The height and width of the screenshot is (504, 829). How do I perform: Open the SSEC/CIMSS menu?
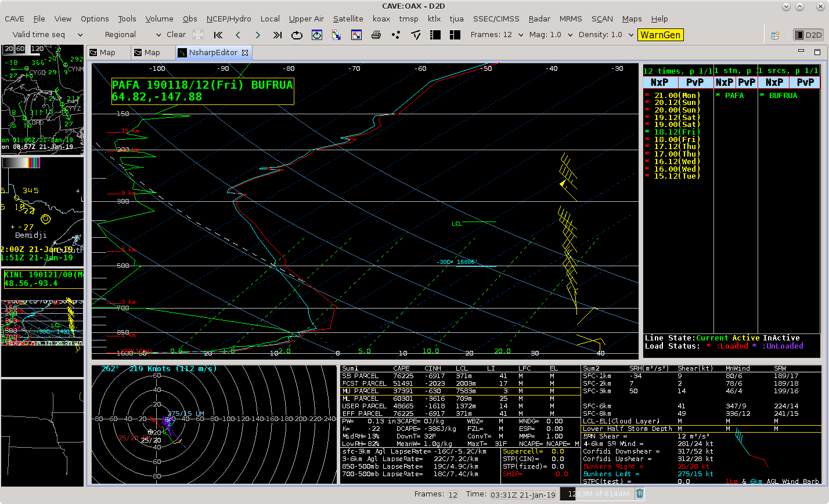(496, 19)
